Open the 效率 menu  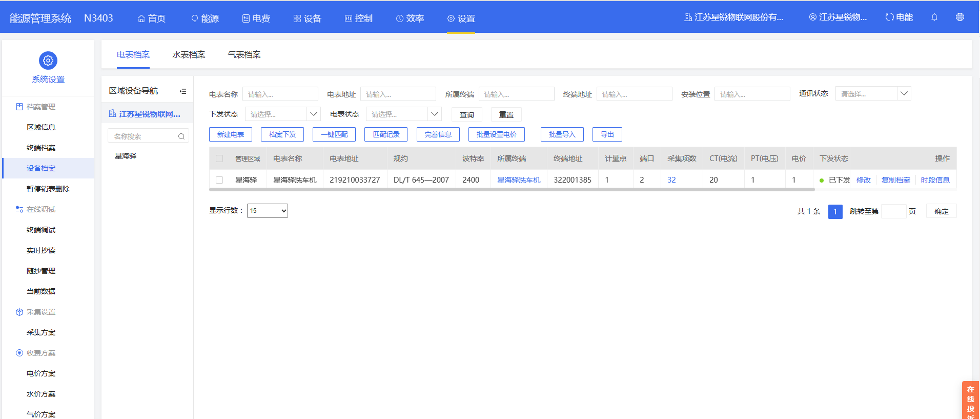tap(410, 18)
